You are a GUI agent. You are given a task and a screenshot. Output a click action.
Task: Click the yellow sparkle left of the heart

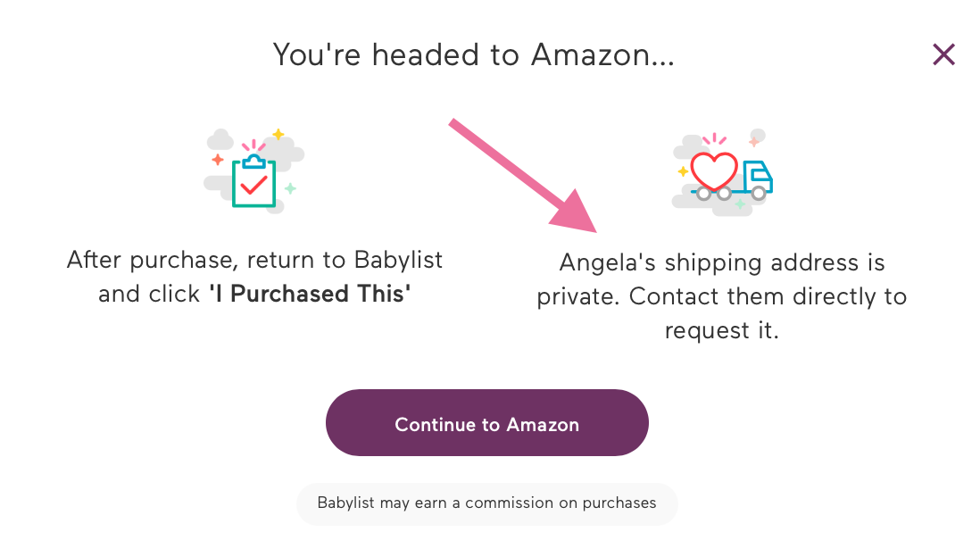tap(683, 171)
